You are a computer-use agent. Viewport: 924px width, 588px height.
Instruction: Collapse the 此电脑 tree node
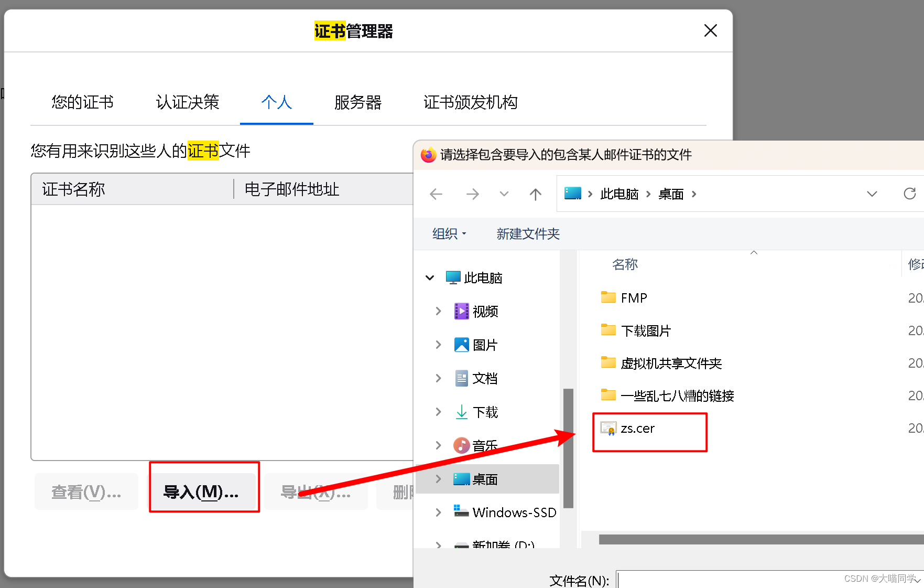pos(430,277)
